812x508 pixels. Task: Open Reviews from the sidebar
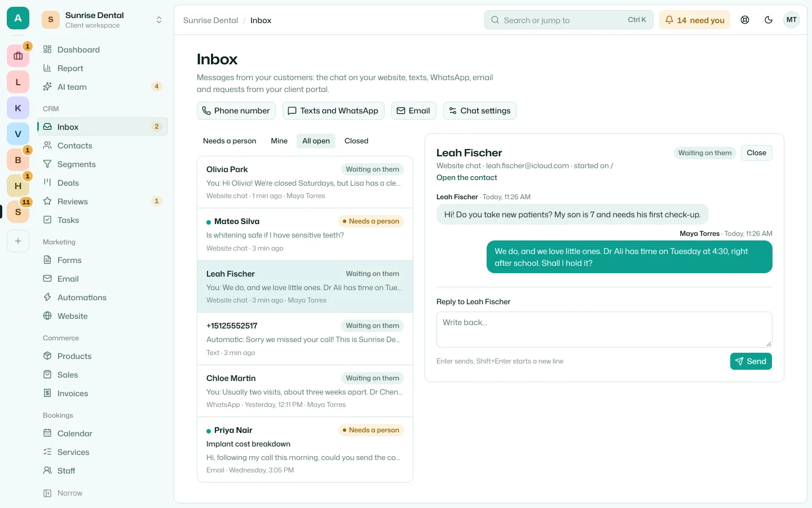tap(103, 202)
